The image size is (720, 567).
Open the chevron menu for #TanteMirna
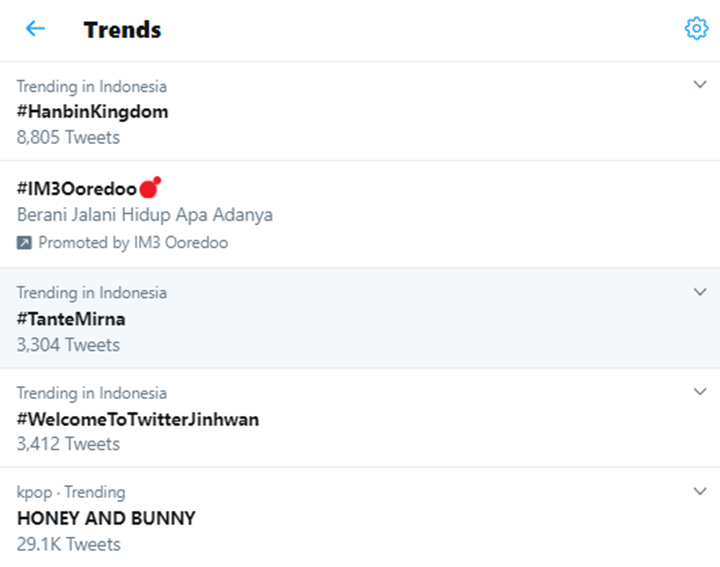(700, 292)
